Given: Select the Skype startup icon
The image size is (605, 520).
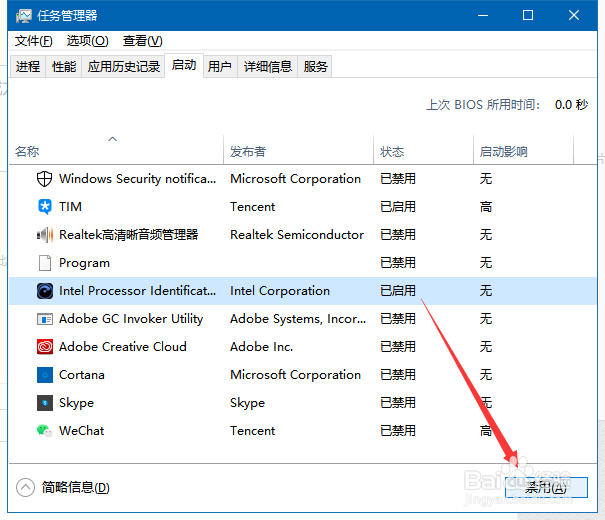Looking at the screenshot, I should tap(44, 403).
